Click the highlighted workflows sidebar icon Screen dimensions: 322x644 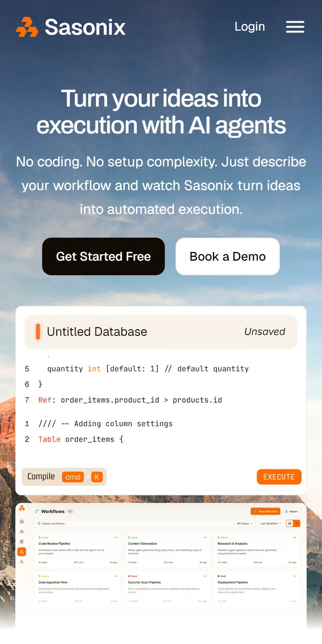22,552
